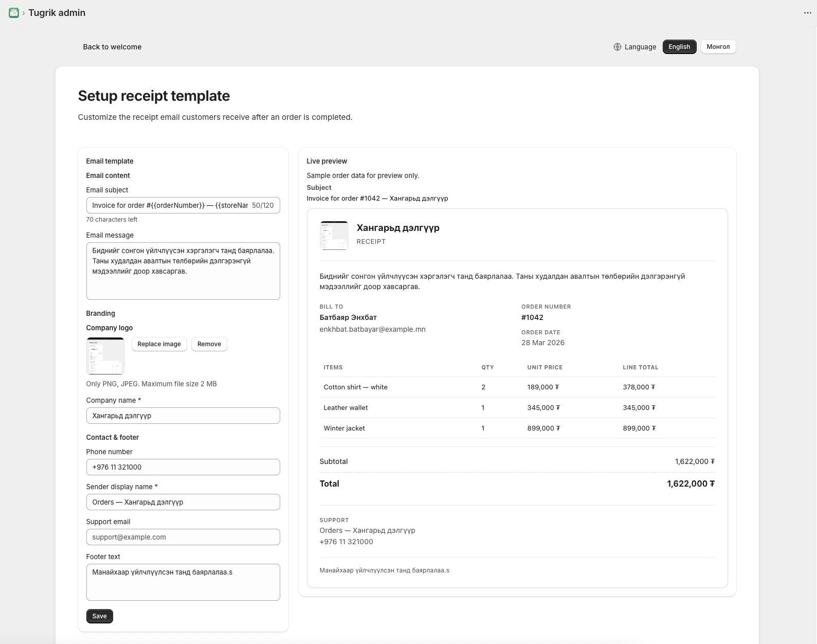The height and width of the screenshot is (644, 817).
Task: Click preview subject line 'Invoice for order #1042'
Action: [377, 199]
